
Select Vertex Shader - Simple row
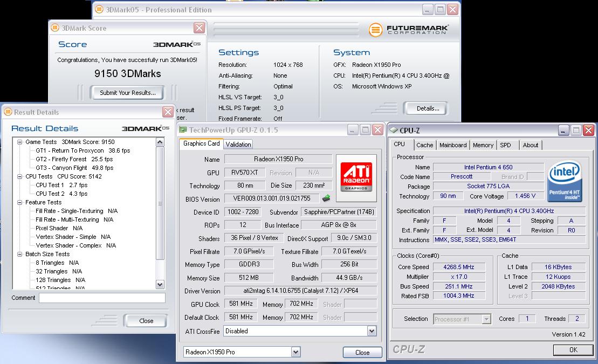click(x=73, y=237)
